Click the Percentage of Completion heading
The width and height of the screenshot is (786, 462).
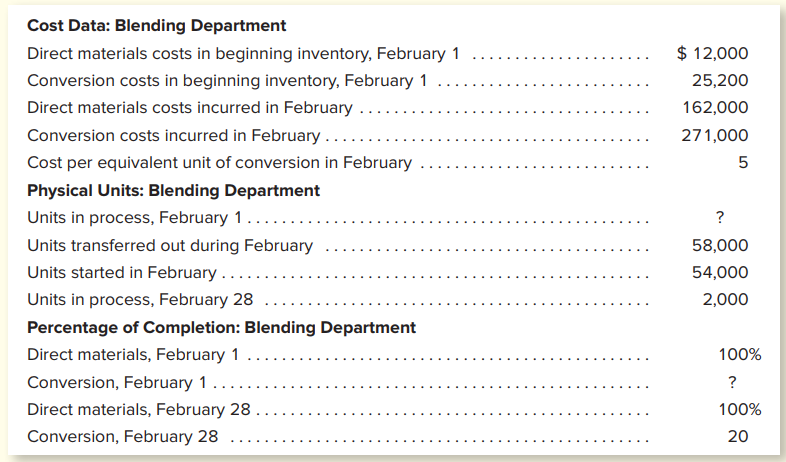222,327
